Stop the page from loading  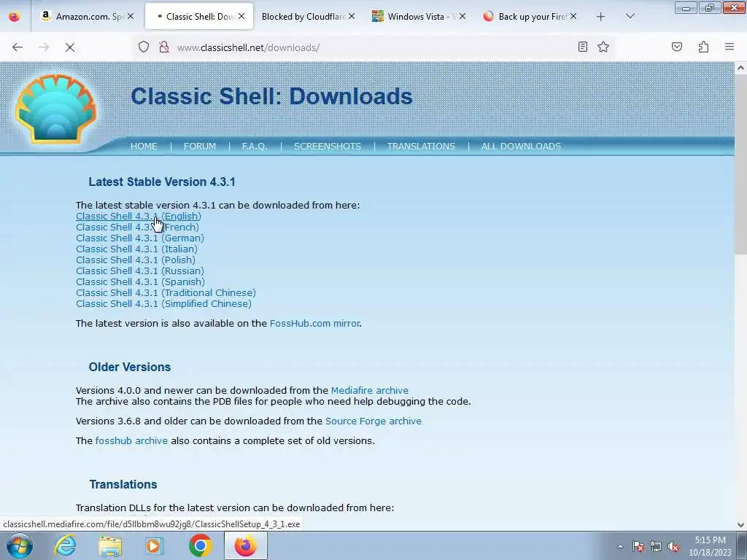tap(70, 47)
